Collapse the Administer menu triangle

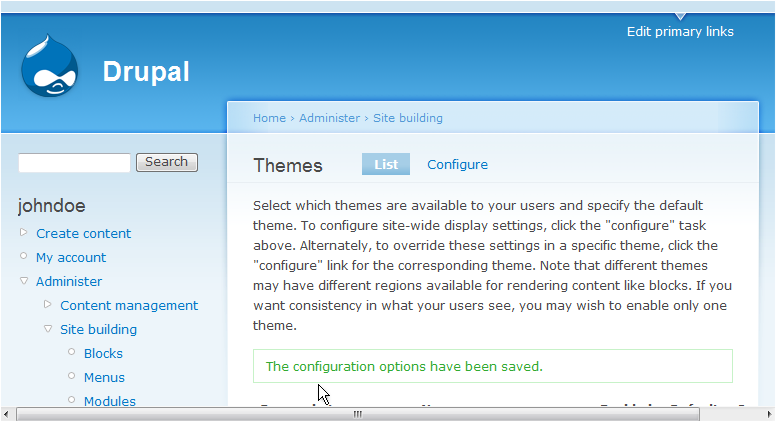(24, 281)
